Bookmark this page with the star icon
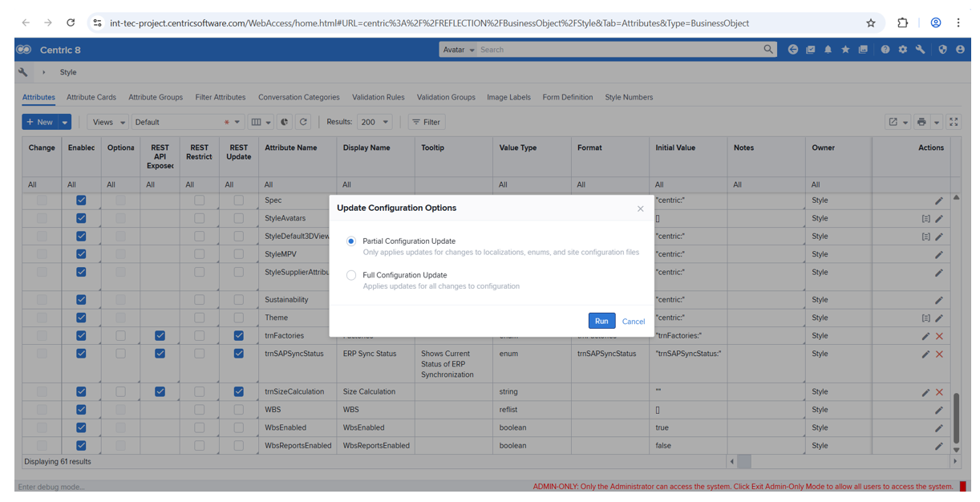The width and height of the screenshot is (980, 502). tap(871, 23)
